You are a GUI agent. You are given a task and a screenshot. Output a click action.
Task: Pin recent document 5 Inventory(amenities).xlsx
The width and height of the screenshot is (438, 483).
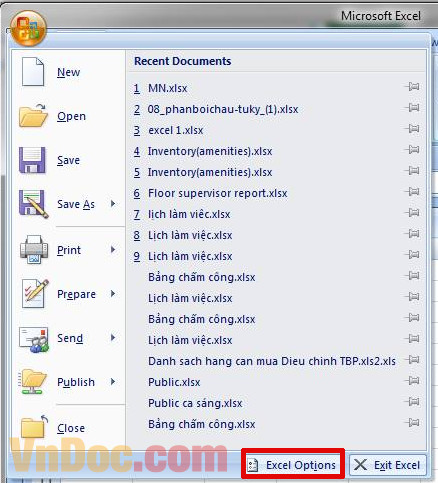click(x=412, y=171)
